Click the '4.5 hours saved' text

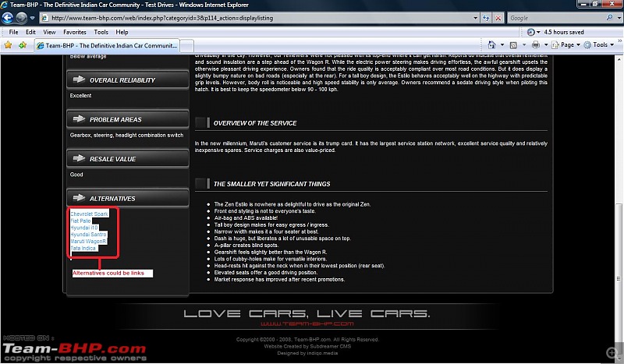tap(563, 32)
